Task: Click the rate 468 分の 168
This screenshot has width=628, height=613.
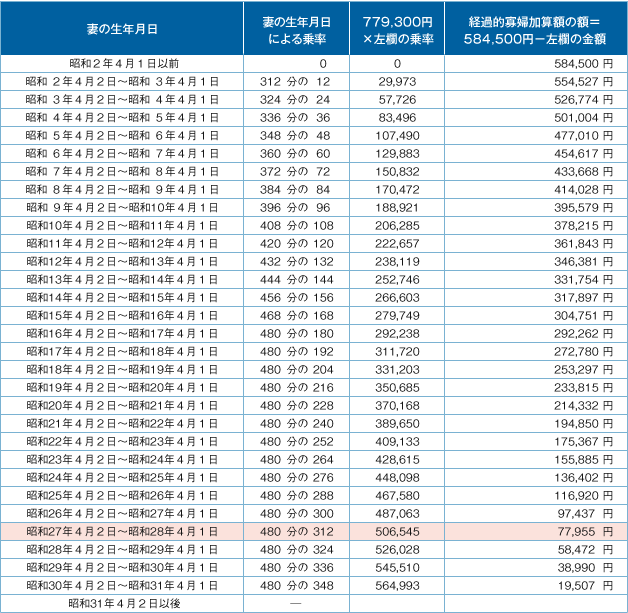Action: tap(297, 316)
